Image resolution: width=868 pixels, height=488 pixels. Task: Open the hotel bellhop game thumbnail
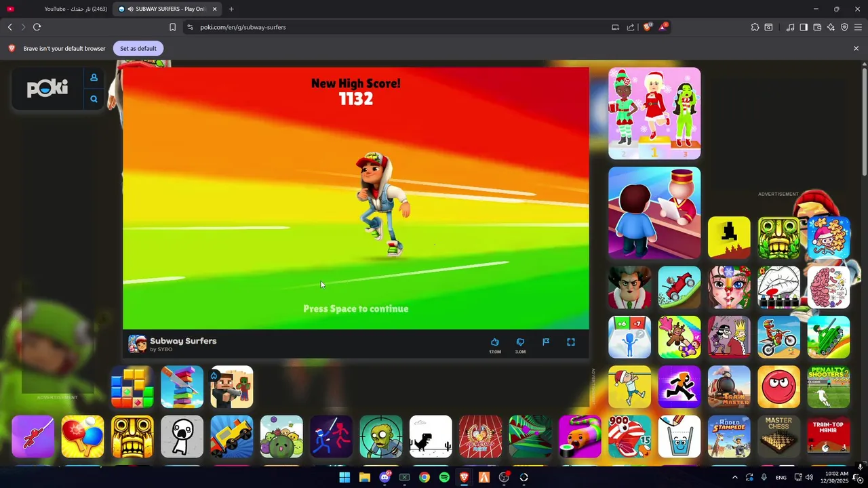[x=654, y=213]
